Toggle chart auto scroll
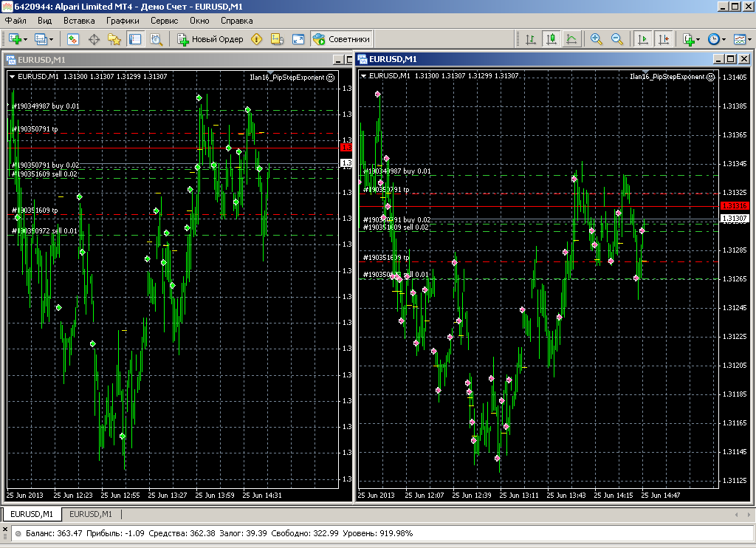The height and width of the screenshot is (548, 756). (x=643, y=39)
